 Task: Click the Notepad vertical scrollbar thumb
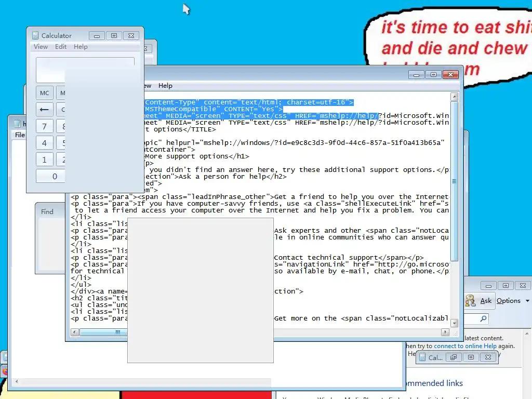(454, 181)
